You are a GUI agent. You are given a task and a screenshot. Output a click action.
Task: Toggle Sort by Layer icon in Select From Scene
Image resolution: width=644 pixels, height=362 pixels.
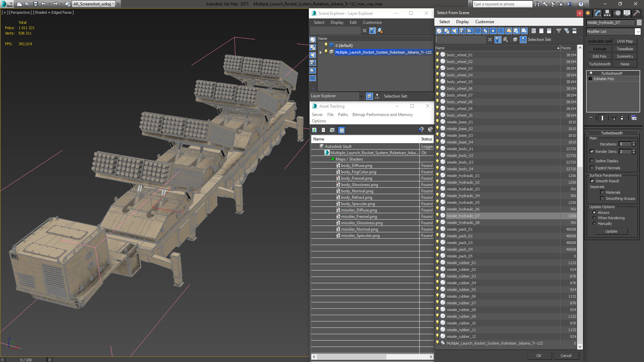coord(515,40)
